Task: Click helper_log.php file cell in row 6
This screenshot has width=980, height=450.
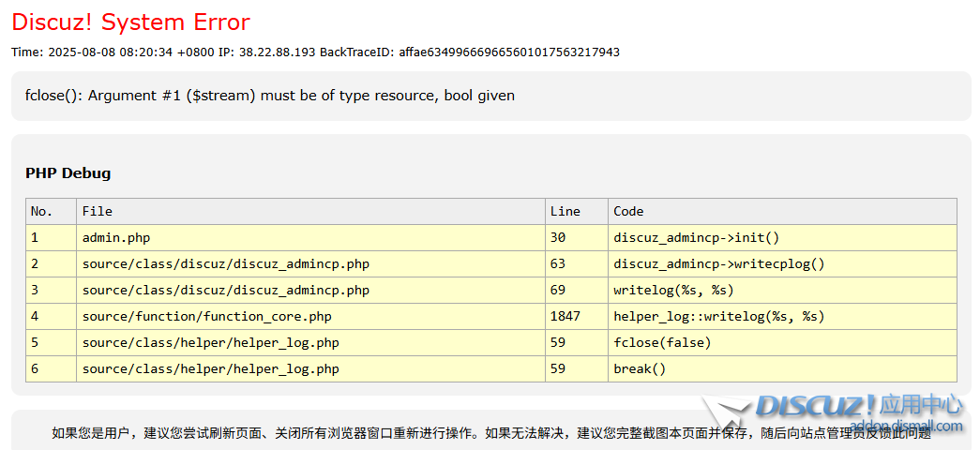Action: [x=310, y=368]
